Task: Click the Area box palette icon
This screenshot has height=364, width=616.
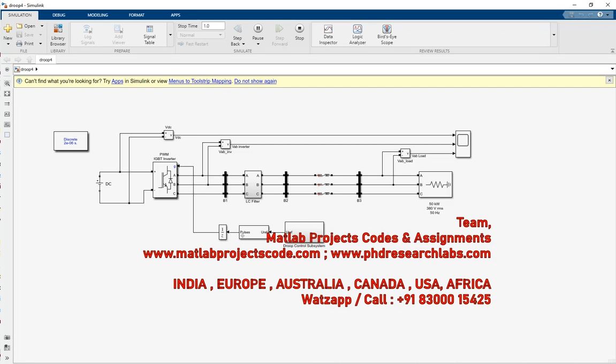Action: (7, 134)
